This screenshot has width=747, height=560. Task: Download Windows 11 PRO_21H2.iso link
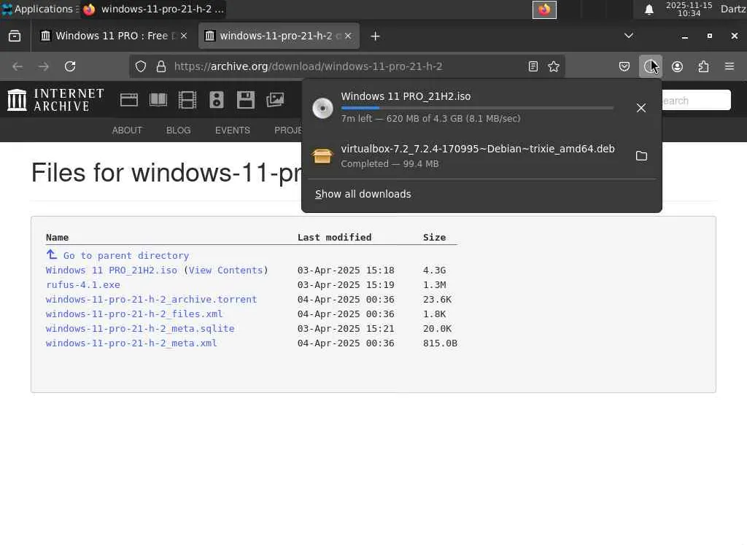tap(112, 271)
